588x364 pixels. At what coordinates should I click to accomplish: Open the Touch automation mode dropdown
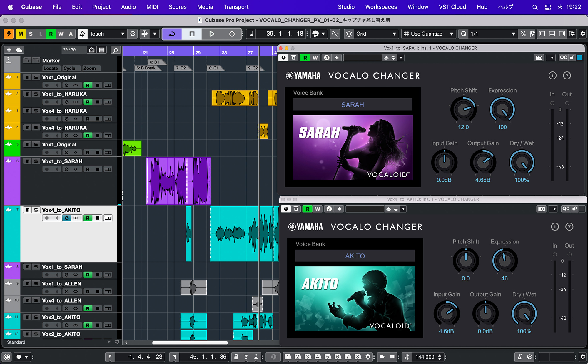coord(107,34)
